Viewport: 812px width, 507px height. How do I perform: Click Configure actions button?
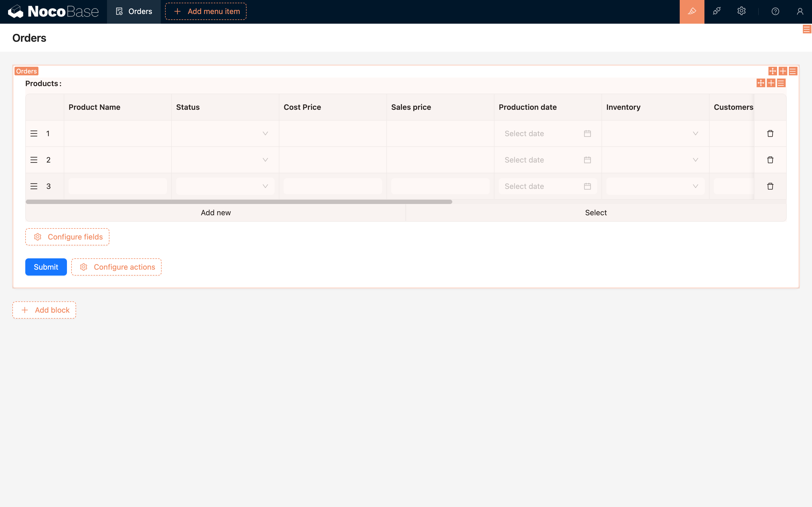(116, 267)
